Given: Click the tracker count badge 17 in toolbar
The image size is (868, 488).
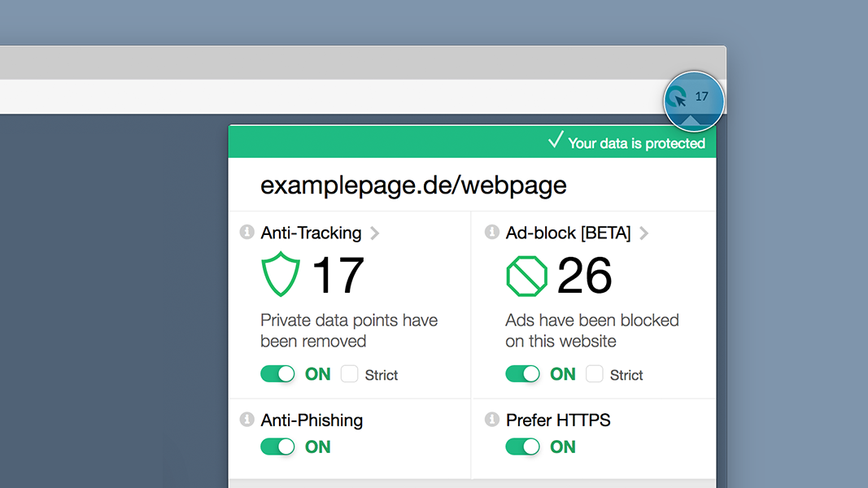Looking at the screenshot, I should [702, 97].
